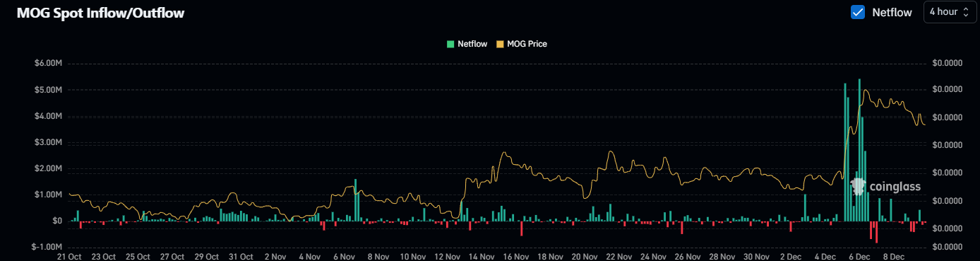Click the 23 Oct date label
Screen dimensions: 980x261
(x=104, y=257)
